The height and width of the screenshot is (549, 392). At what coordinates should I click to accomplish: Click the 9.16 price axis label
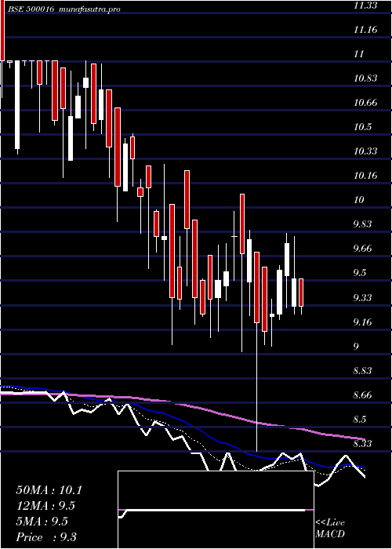[362, 322]
